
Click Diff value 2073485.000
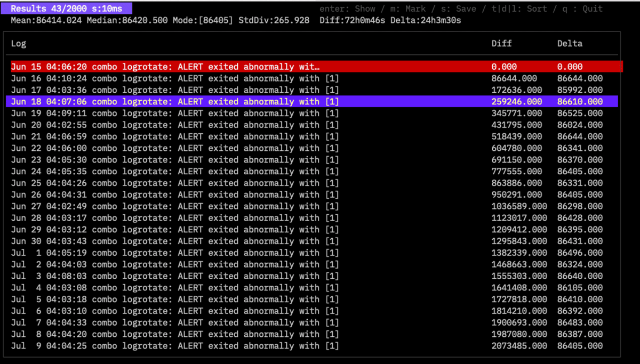(519, 346)
